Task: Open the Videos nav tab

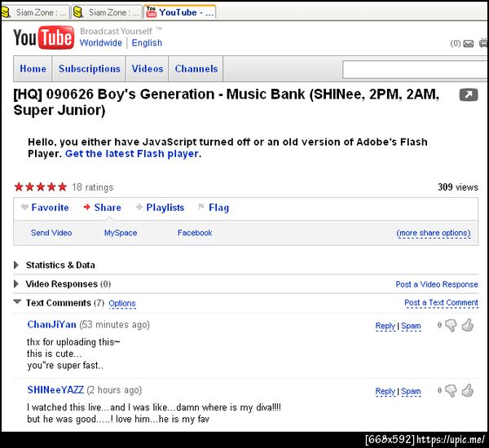Action: pos(148,69)
